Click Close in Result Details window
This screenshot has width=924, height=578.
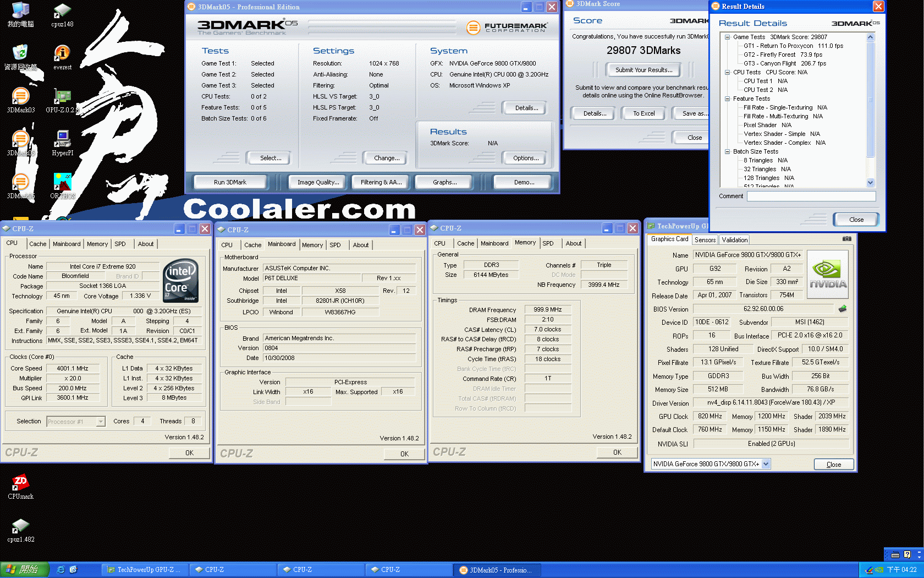(x=856, y=220)
